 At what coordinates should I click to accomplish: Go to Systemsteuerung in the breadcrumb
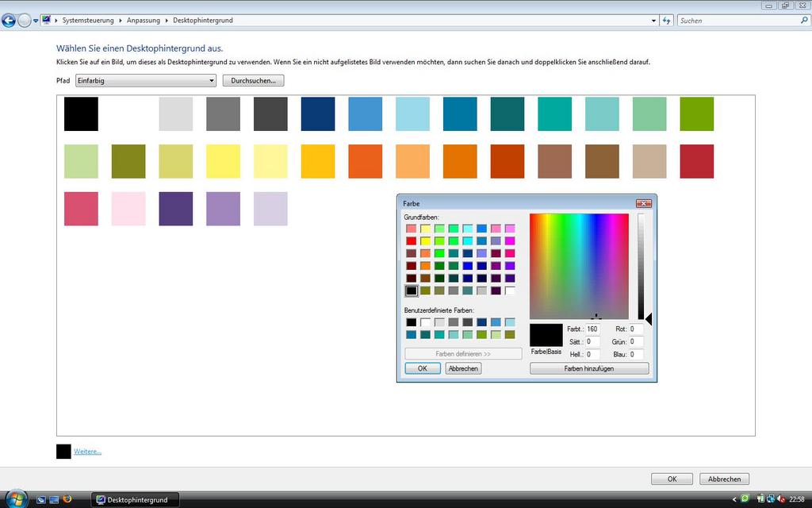tap(88, 20)
